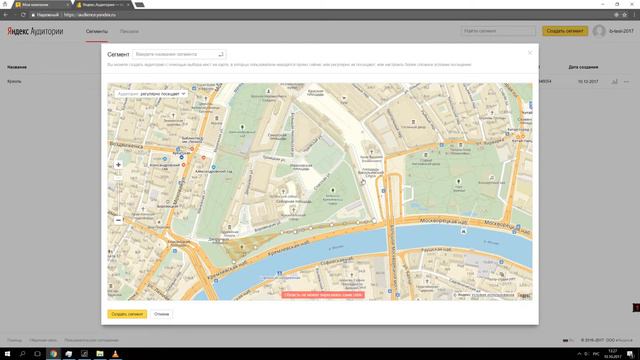640x360 pixels.
Task: Open the Feedback footer link
Action: point(43,340)
